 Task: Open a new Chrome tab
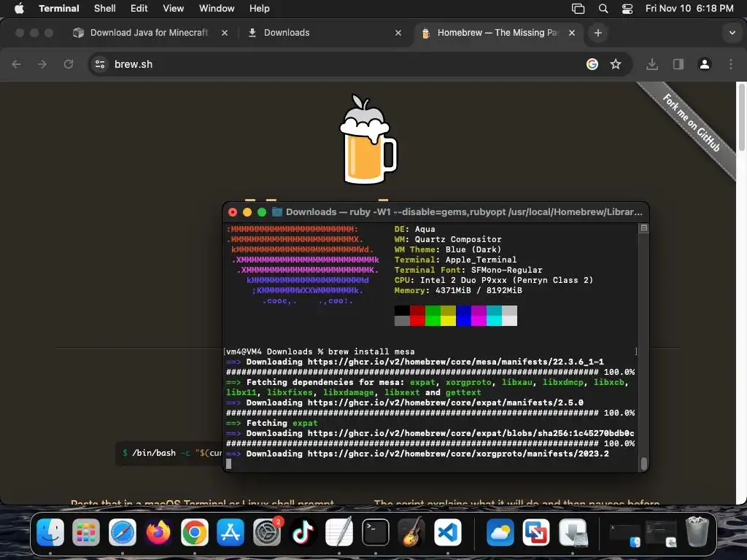click(x=598, y=33)
